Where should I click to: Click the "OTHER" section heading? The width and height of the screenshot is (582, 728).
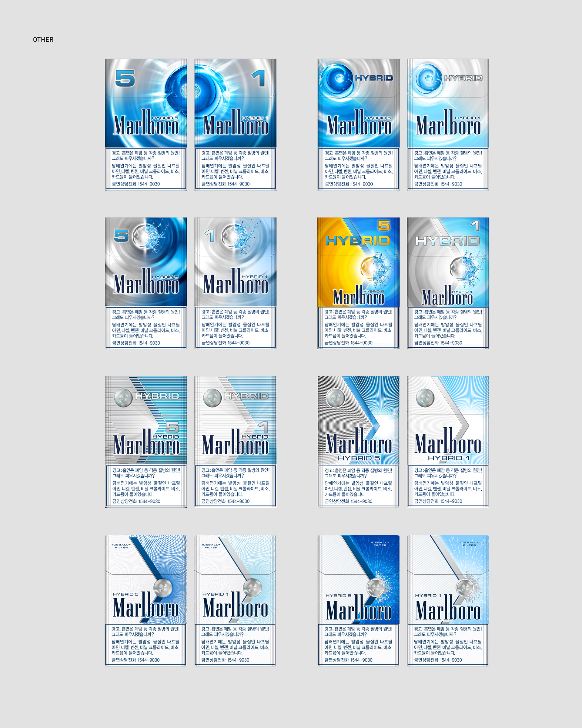click(43, 39)
